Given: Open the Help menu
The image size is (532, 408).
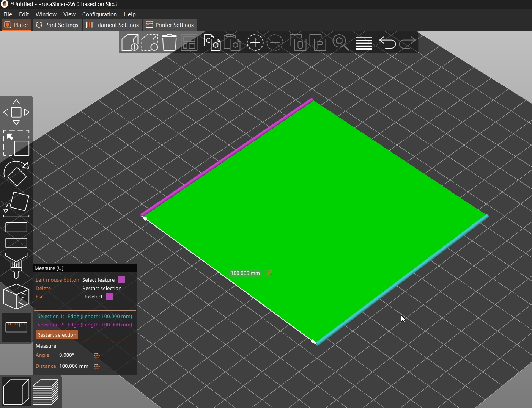Looking at the screenshot, I should point(130,14).
